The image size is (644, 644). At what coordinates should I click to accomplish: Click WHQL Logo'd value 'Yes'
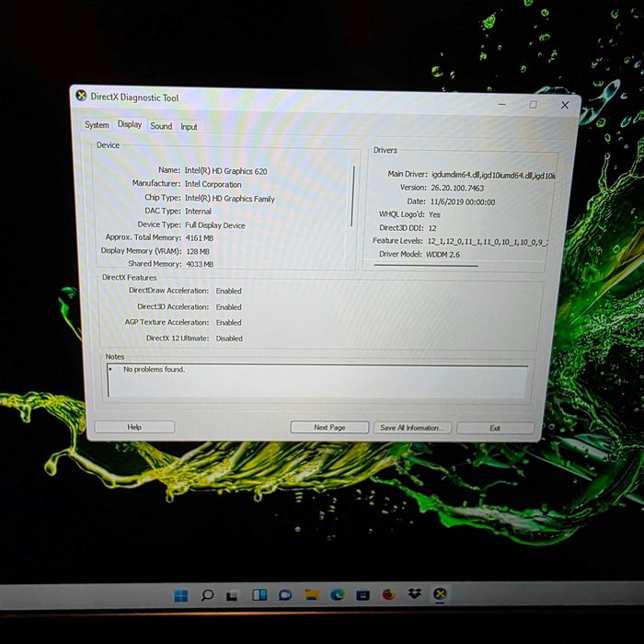434,214
